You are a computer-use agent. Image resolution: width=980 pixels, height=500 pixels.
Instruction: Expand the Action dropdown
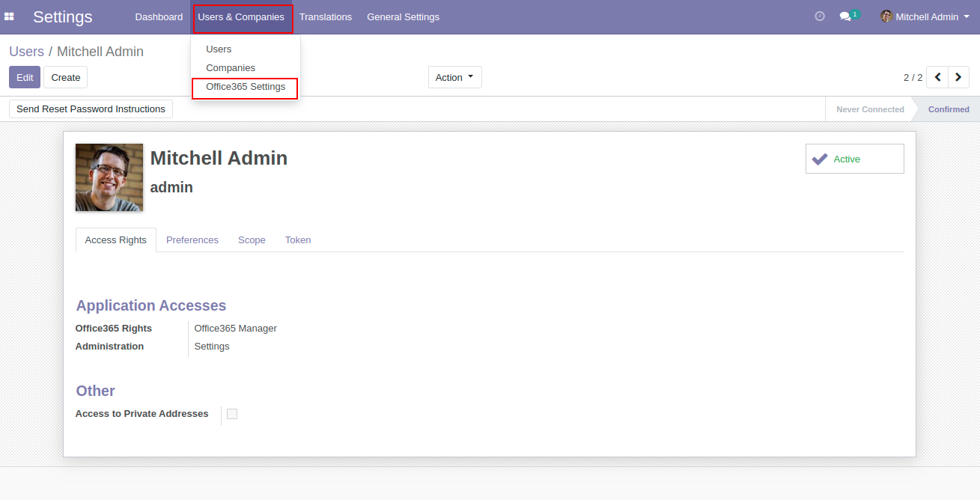454,77
